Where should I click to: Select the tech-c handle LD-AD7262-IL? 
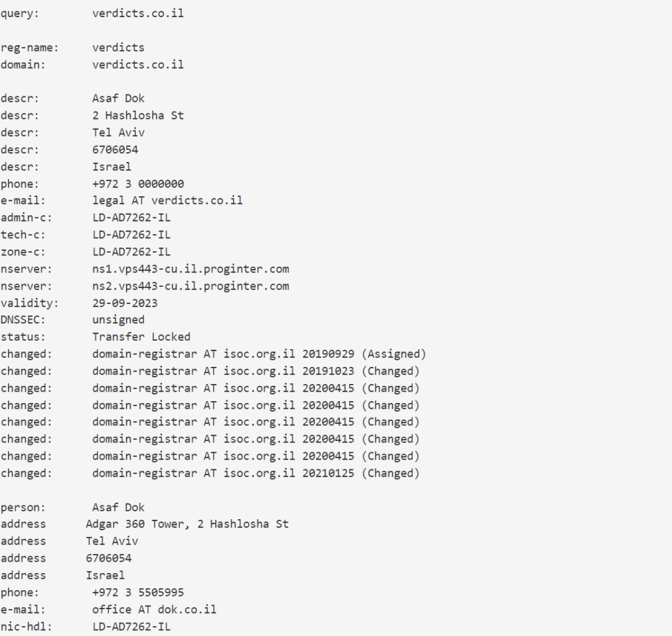131,235
